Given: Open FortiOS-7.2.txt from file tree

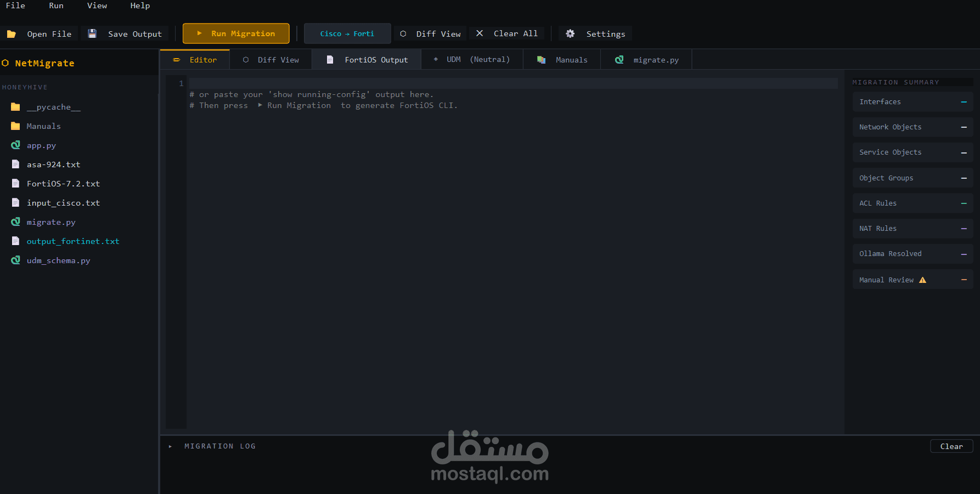Looking at the screenshot, I should click(x=64, y=184).
